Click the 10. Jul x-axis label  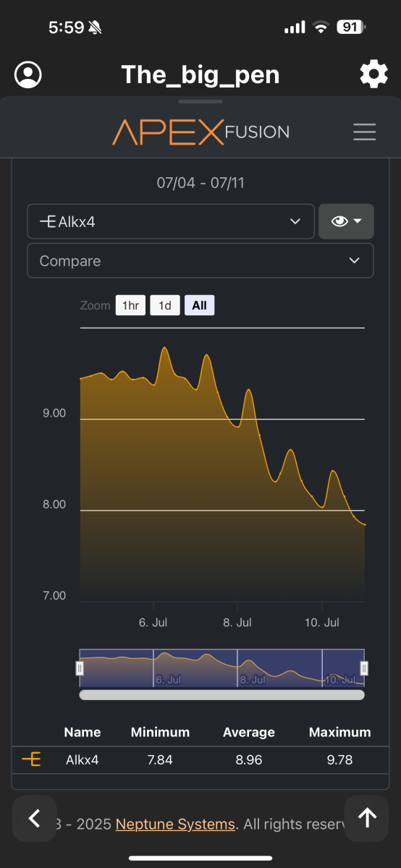tap(322, 622)
